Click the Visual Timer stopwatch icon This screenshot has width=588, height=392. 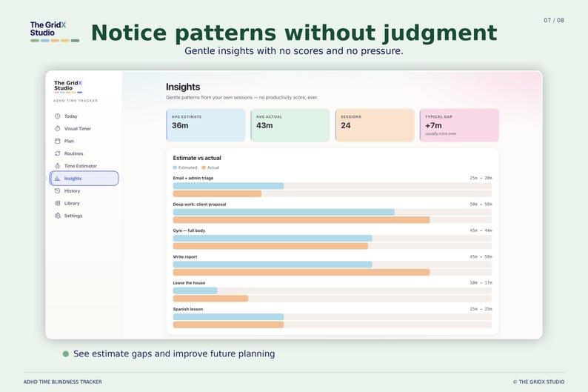(57, 129)
